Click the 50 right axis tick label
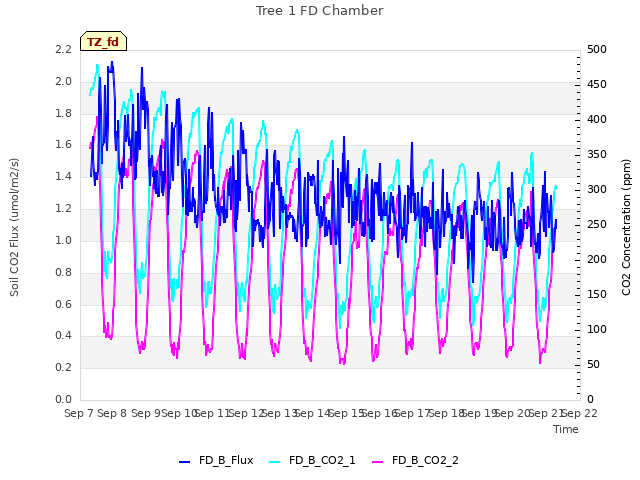This screenshot has height=480, width=640. point(593,364)
